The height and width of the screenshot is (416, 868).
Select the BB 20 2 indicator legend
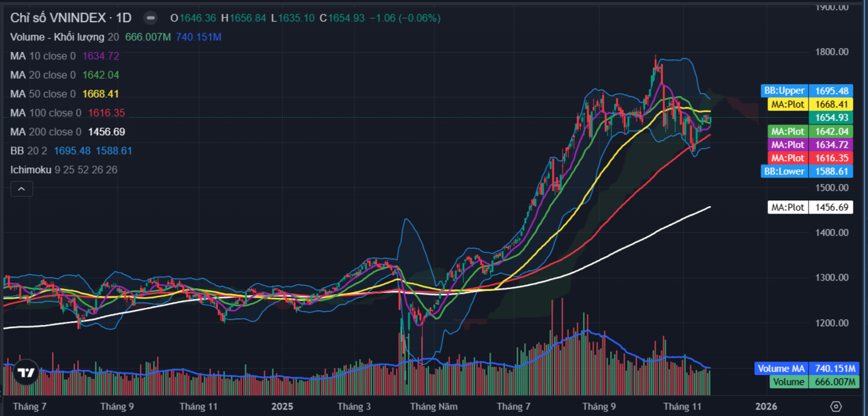coord(28,150)
